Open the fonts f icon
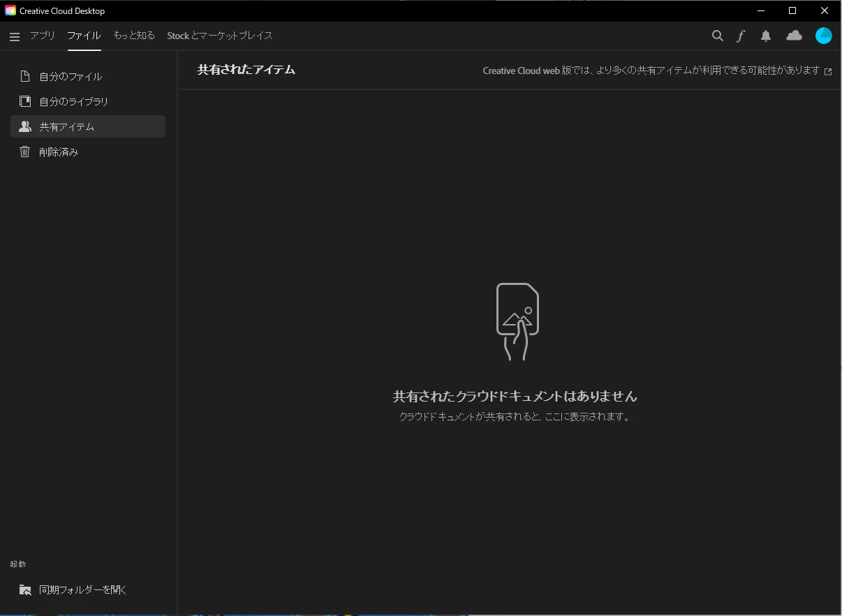Image resolution: width=842 pixels, height=616 pixels. [x=741, y=36]
